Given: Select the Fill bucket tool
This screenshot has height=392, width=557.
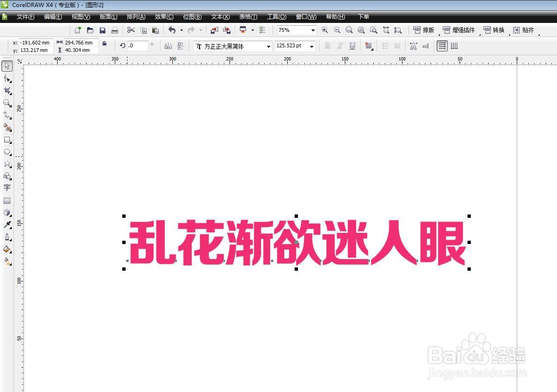Looking at the screenshot, I should click(7, 249).
